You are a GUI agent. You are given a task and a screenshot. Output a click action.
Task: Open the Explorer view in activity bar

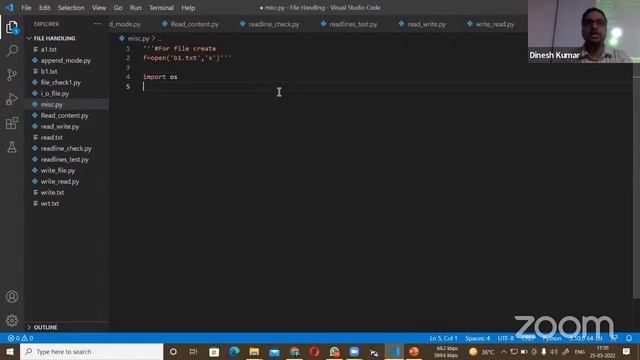point(12,27)
